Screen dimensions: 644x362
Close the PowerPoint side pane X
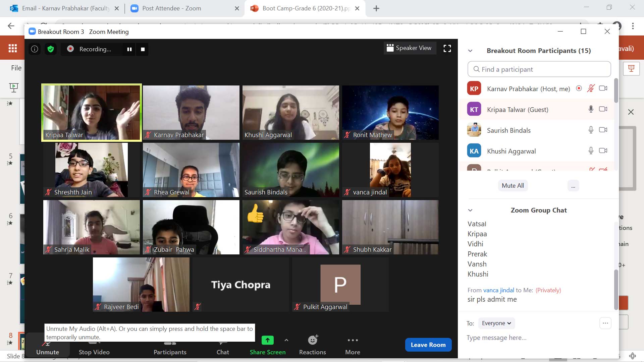pos(631,112)
